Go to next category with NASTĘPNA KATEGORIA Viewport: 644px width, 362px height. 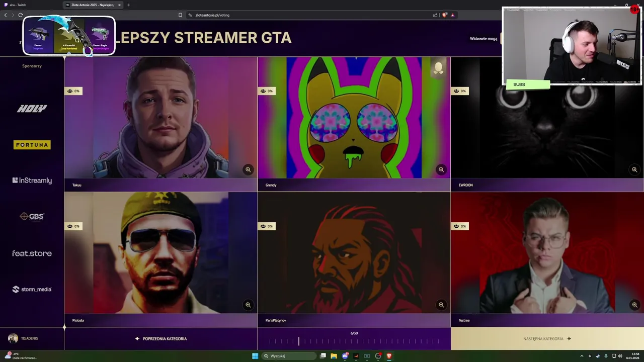[x=547, y=339]
